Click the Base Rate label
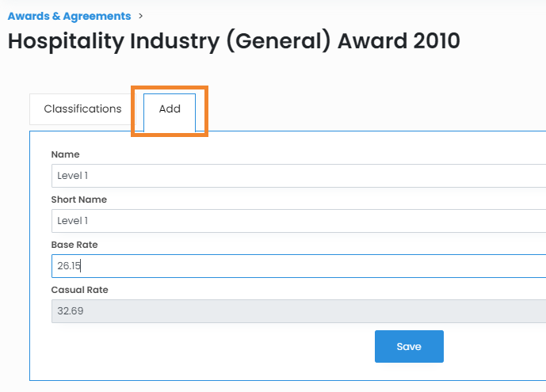Screen dimensions: 546x392 (x=74, y=245)
